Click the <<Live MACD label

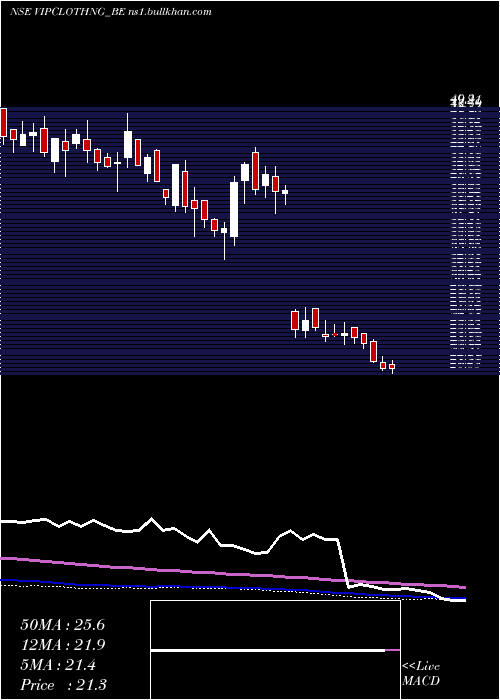click(x=421, y=673)
